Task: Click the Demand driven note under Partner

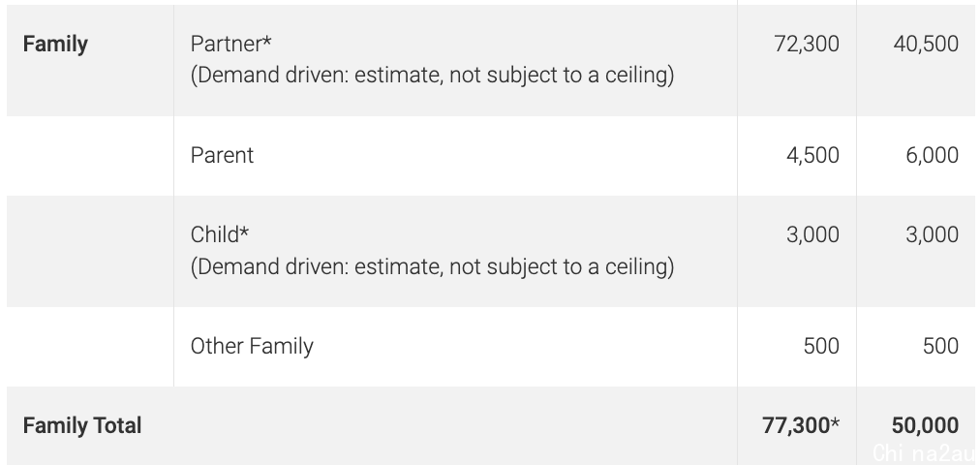Action: click(x=433, y=75)
